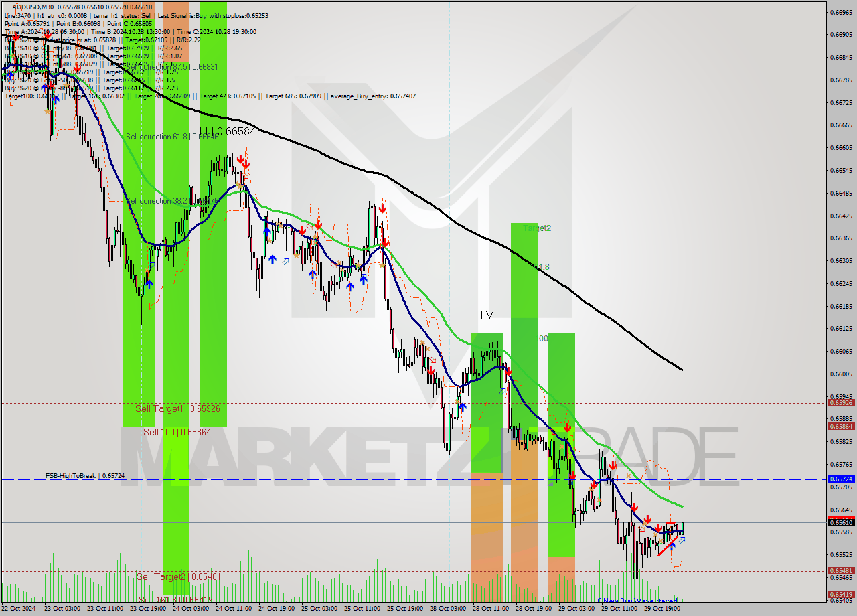Click the red 0.65481 price tag on axis
The image size is (857, 616).
pyautogui.click(x=841, y=571)
